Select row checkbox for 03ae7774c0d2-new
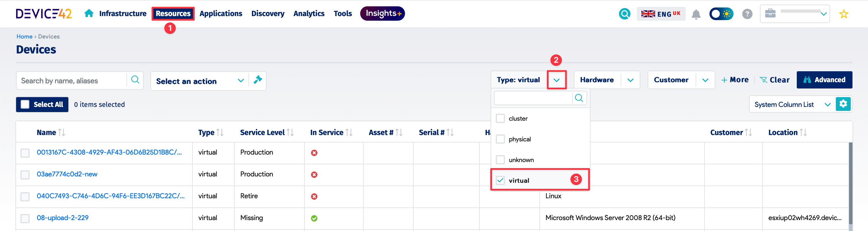The height and width of the screenshot is (231, 868). [25, 175]
